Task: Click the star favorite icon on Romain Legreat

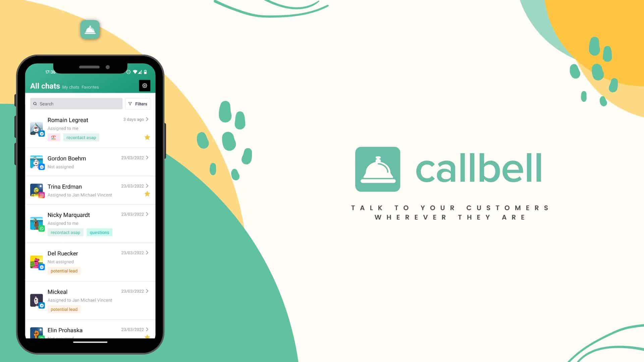Action: (147, 137)
